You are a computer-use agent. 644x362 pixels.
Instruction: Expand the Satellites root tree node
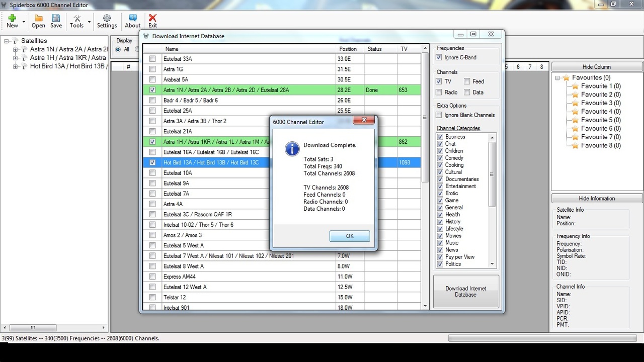pyautogui.click(x=7, y=41)
